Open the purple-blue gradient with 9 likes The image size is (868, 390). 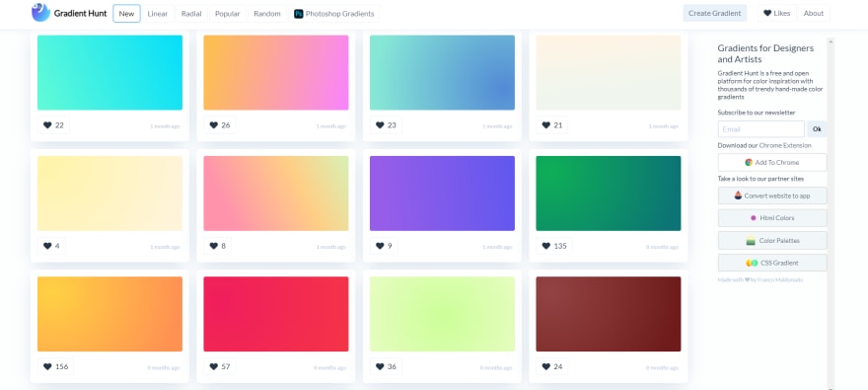(442, 194)
